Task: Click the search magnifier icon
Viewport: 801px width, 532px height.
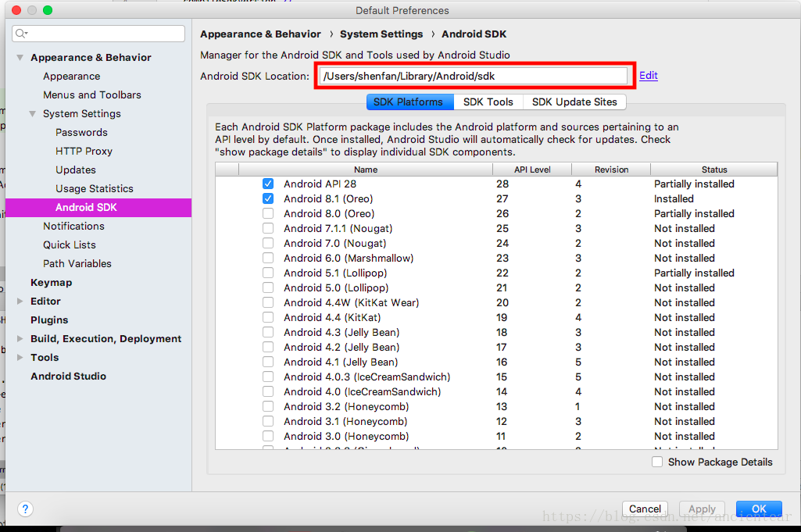Action: pos(21,34)
